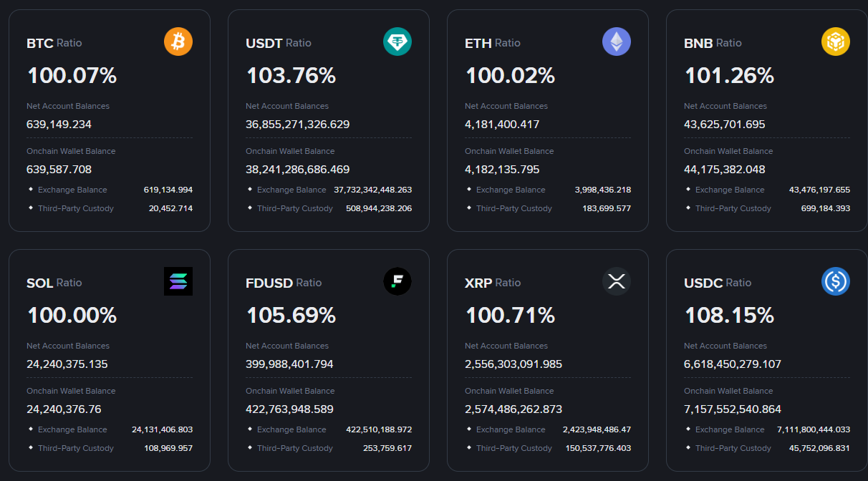Select the FDUSD logo icon
The image size is (868, 481).
pyautogui.click(x=397, y=281)
